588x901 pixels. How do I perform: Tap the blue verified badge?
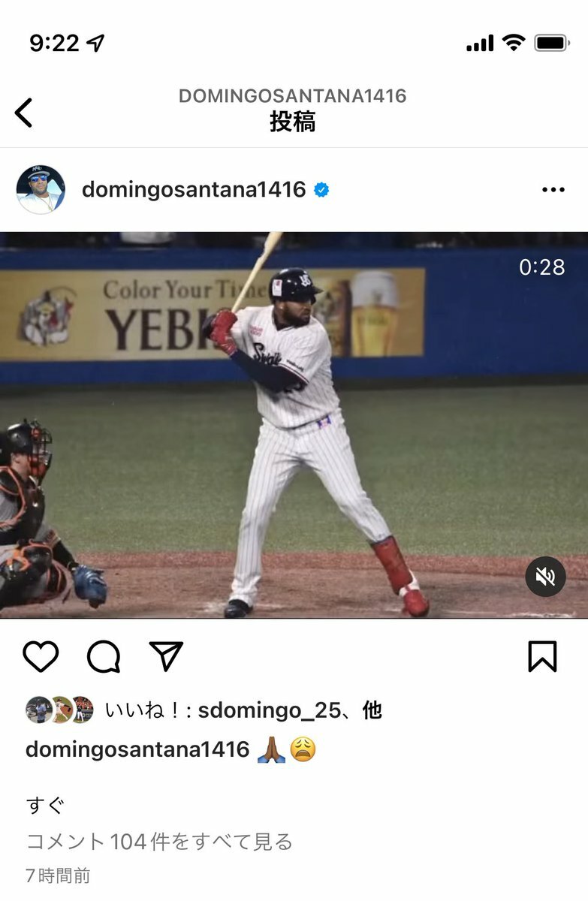click(x=321, y=190)
